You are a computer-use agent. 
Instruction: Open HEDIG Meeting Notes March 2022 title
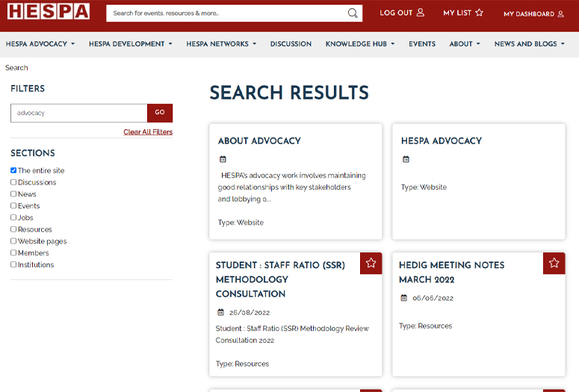451,272
